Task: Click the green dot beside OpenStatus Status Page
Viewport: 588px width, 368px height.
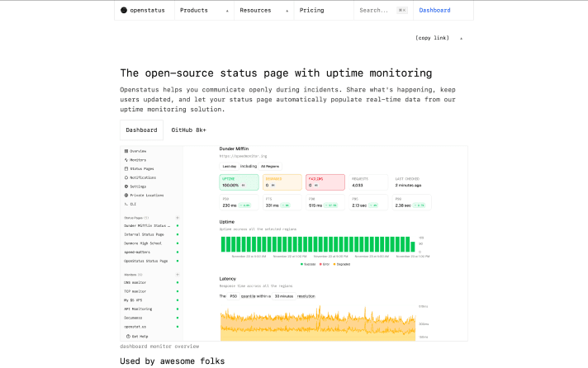Action: point(178,261)
